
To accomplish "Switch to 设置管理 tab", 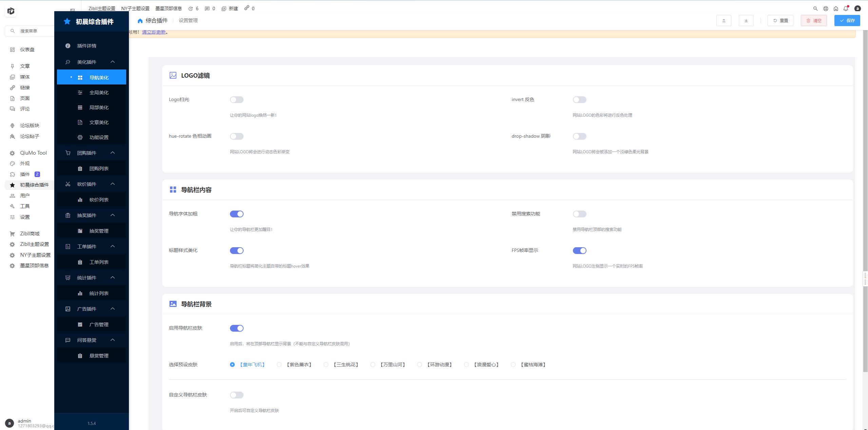I will [188, 21].
